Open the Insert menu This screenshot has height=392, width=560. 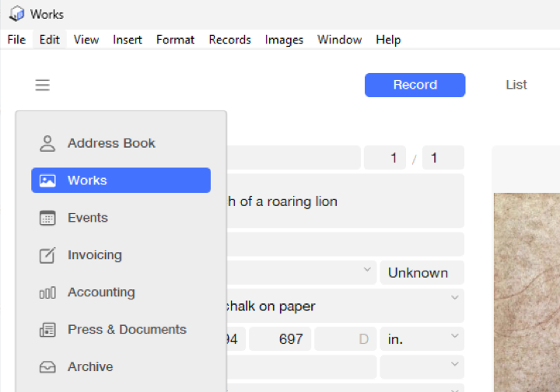tap(128, 40)
